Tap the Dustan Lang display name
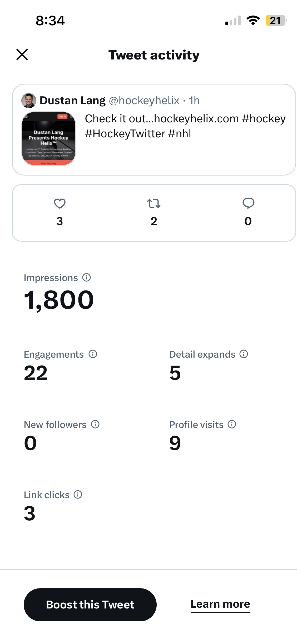The image size is (297, 644). pyautogui.click(x=73, y=101)
